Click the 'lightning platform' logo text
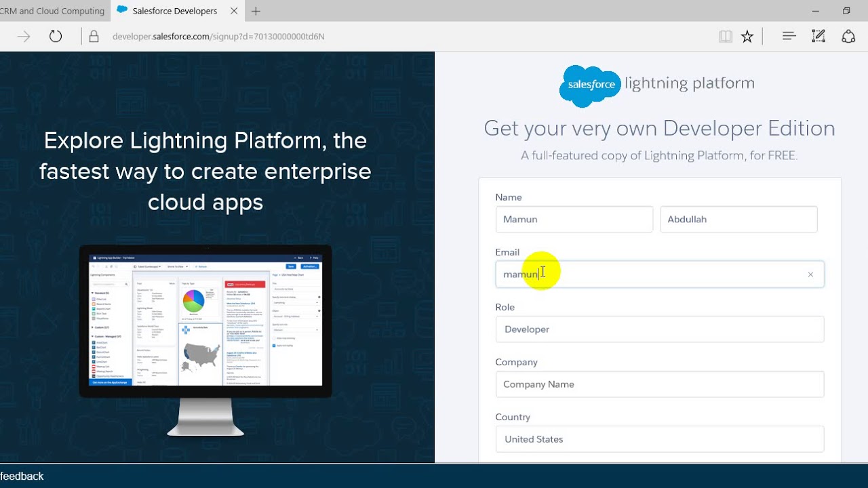 click(689, 83)
